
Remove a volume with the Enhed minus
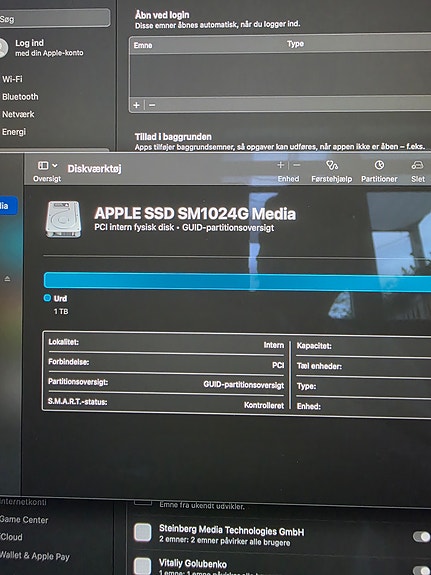coord(297,165)
